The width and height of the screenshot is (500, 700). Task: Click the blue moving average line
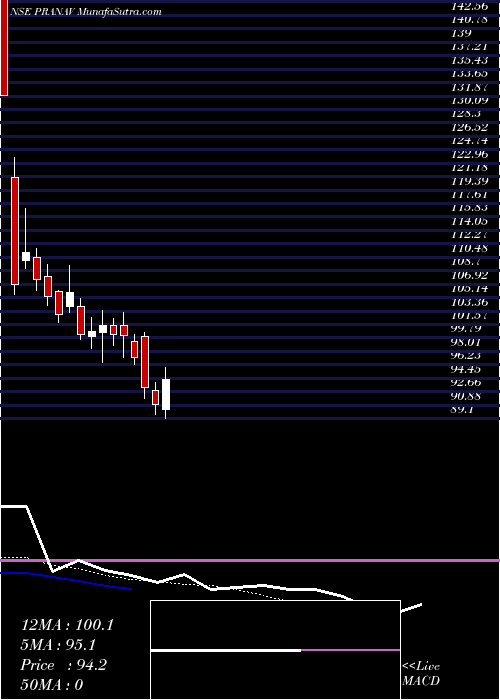[66, 580]
